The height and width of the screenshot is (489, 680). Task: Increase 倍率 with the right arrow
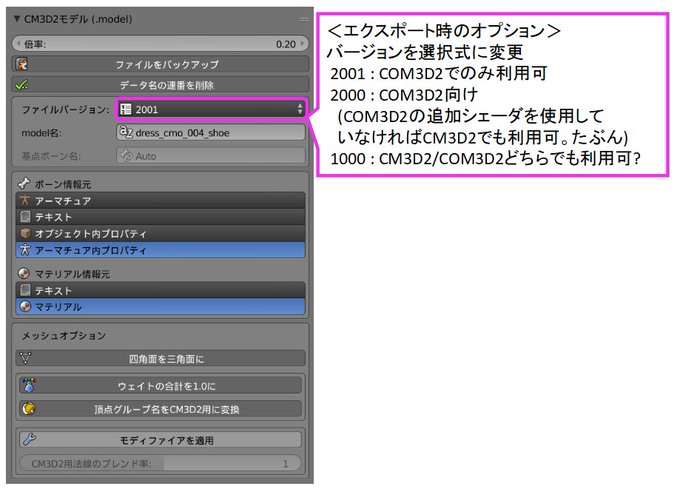303,44
